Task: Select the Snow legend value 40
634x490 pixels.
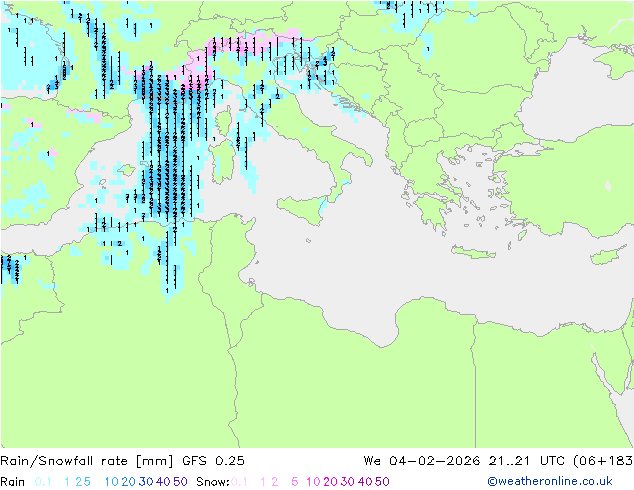Action: [x=365, y=482]
